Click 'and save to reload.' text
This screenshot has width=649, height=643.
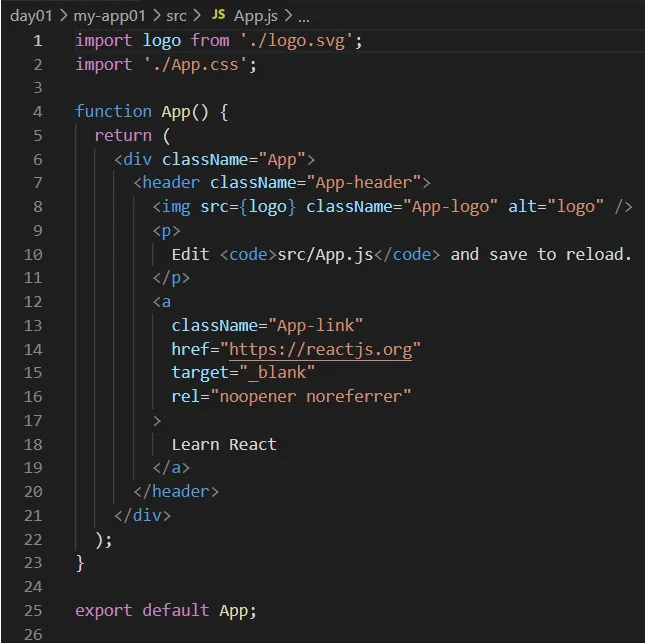click(x=541, y=254)
